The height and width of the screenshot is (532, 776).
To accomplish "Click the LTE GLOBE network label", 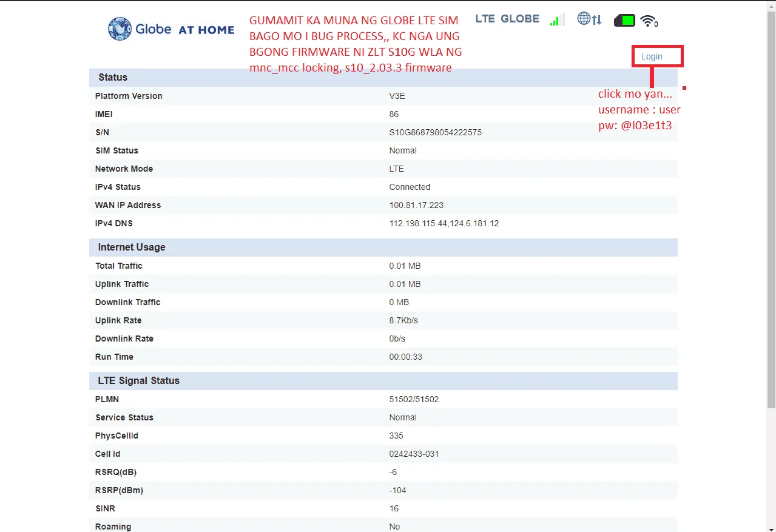I will (x=507, y=19).
